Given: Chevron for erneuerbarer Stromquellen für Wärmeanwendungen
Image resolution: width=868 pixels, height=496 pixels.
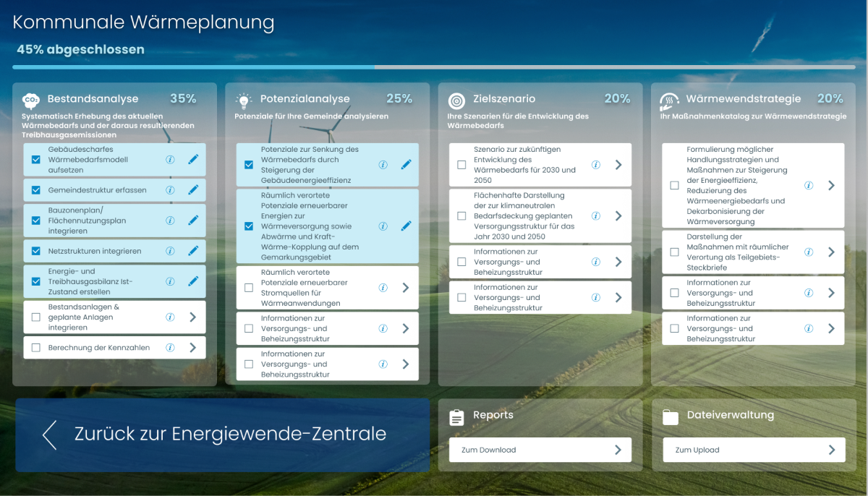Looking at the screenshot, I should click(405, 288).
